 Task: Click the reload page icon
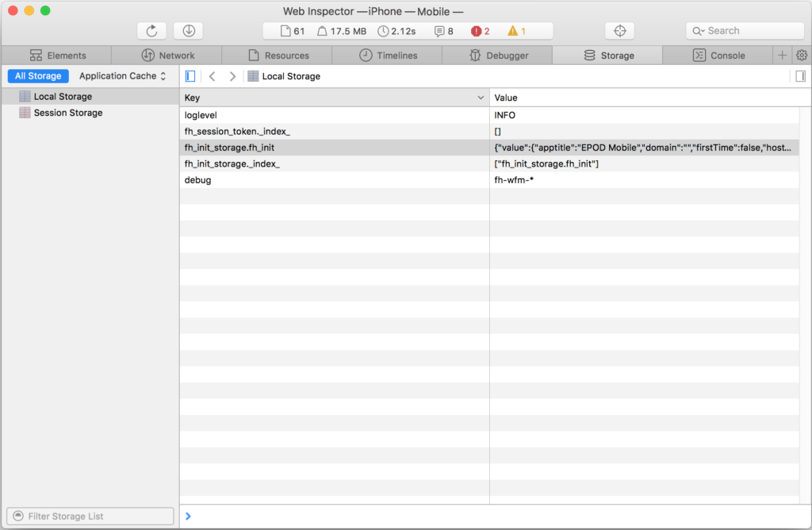point(151,31)
